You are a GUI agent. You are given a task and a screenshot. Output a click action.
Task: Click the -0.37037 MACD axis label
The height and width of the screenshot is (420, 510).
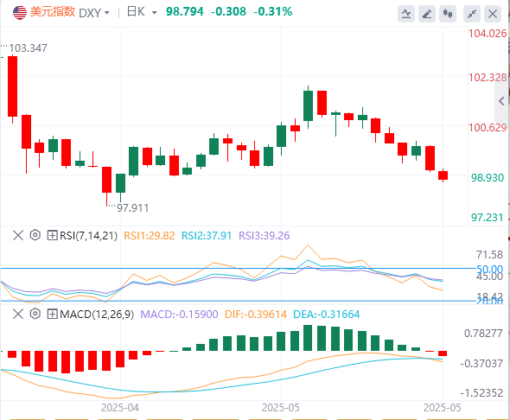click(481, 364)
